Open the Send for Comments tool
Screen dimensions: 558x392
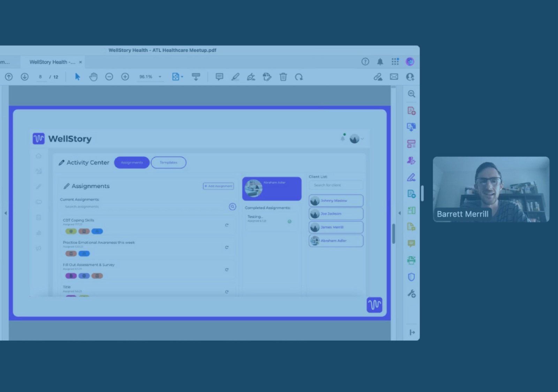[412, 227]
